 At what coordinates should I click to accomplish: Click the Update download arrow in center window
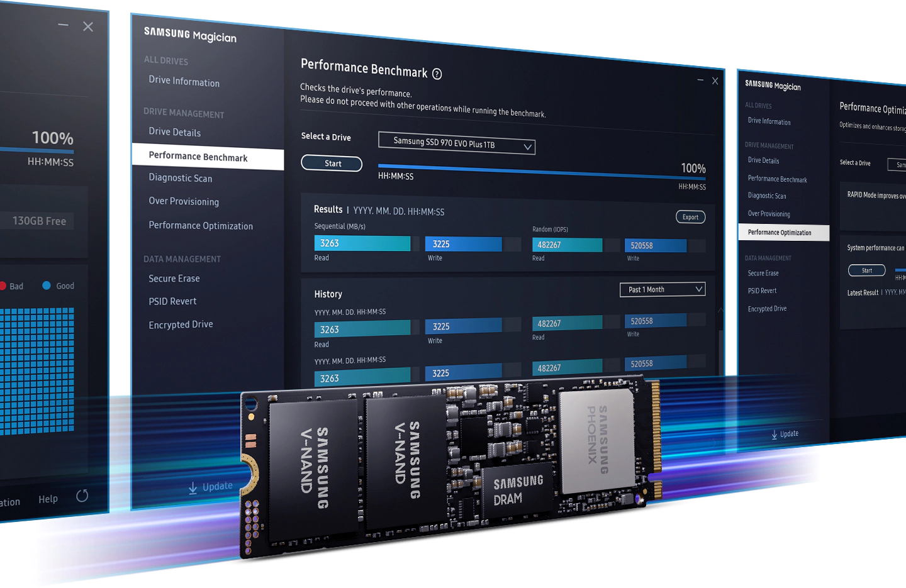tap(193, 488)
